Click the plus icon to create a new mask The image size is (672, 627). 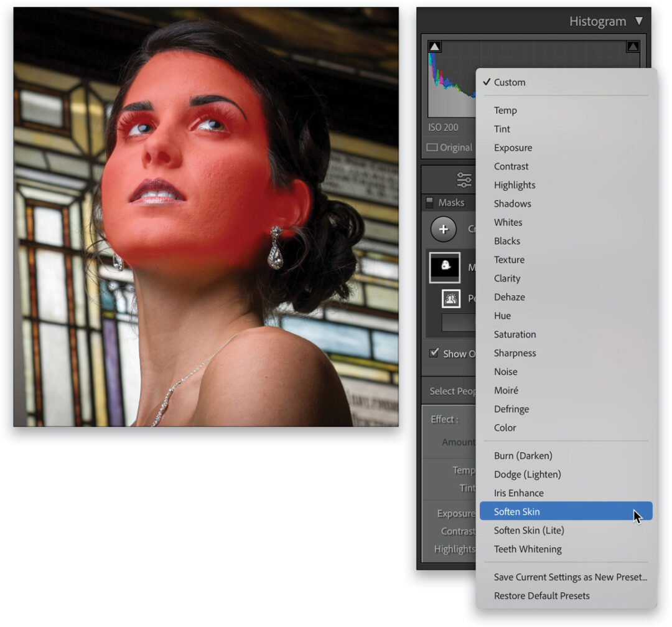point(444,229)
